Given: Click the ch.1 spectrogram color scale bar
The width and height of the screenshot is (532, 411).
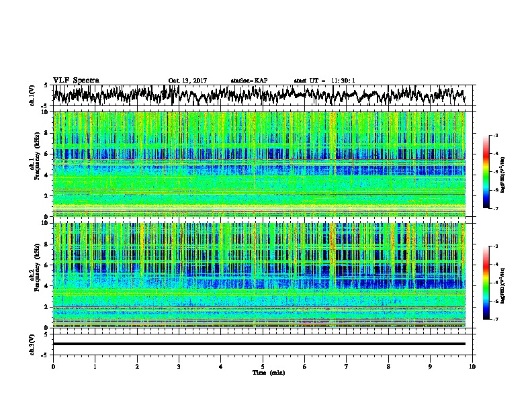Looking at the screenshot, I should pyautogui.click(x=486, y=172).
